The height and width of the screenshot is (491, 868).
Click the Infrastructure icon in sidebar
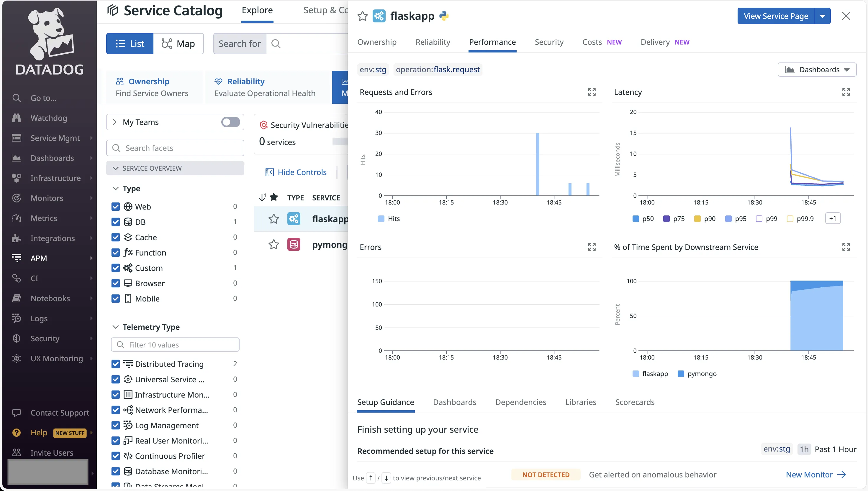click(x=16, y=178)
